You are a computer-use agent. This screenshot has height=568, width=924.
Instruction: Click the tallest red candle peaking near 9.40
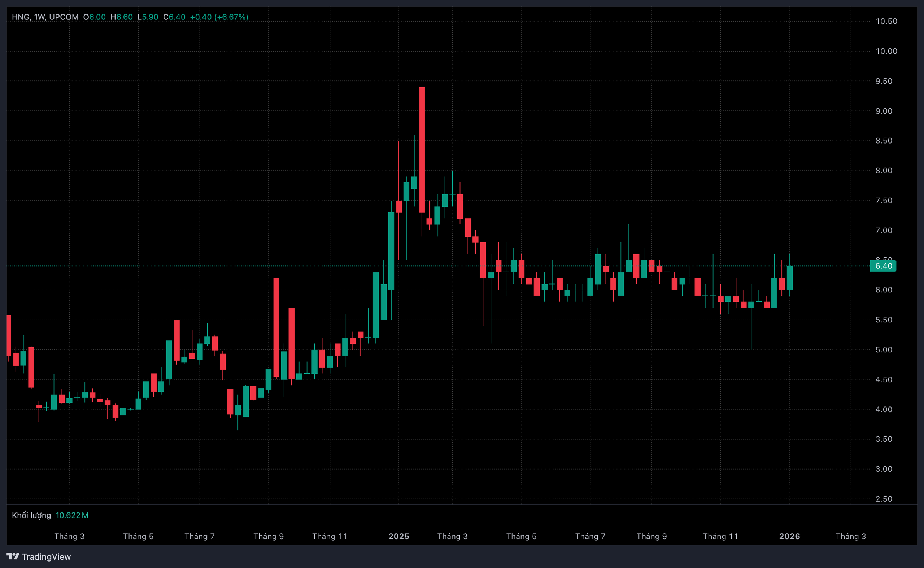(422, 150)
